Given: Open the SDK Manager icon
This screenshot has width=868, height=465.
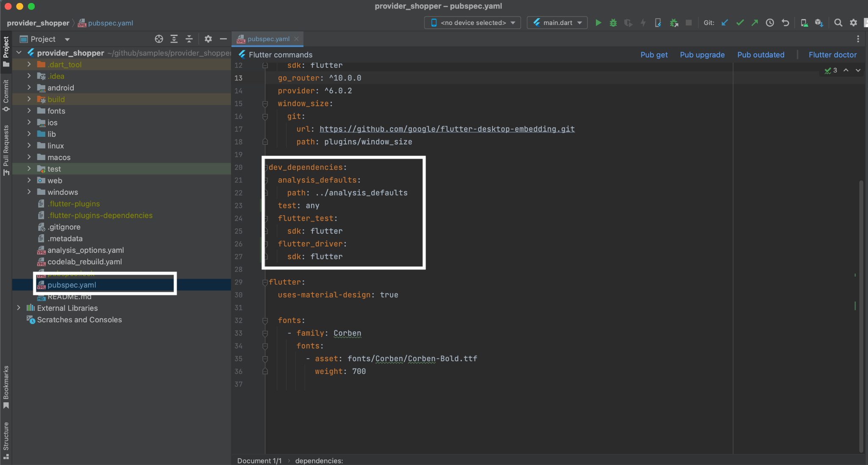Looking at the screenshot, I should click(819, 23).
